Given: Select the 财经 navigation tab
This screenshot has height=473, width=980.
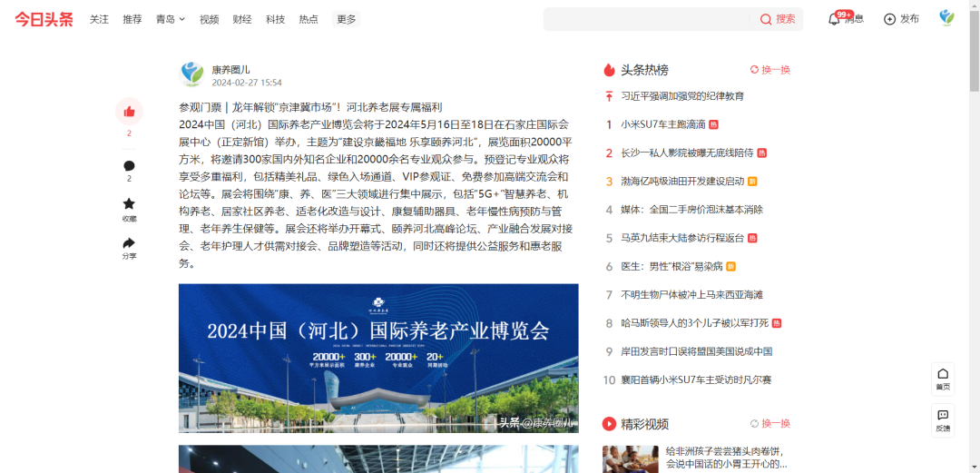Looking at the screenshot, I should point(242,19).
